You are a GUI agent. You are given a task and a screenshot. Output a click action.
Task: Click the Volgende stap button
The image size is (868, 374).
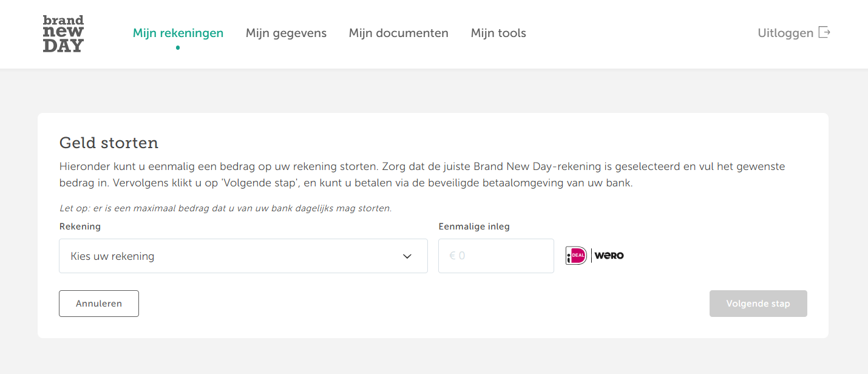point(758,304)
